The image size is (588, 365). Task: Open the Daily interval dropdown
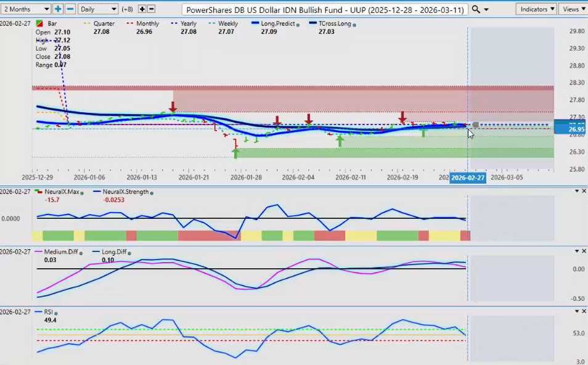(x=98, y=9)
